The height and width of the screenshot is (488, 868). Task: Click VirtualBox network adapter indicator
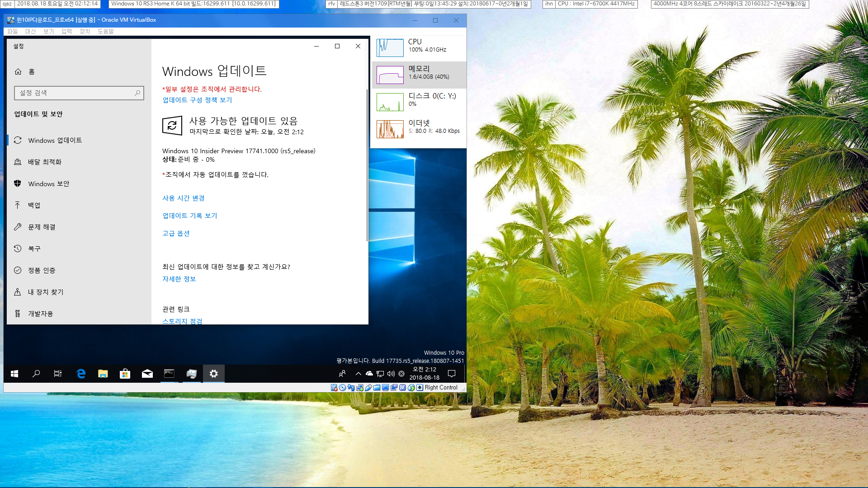(x=360, y=388)
